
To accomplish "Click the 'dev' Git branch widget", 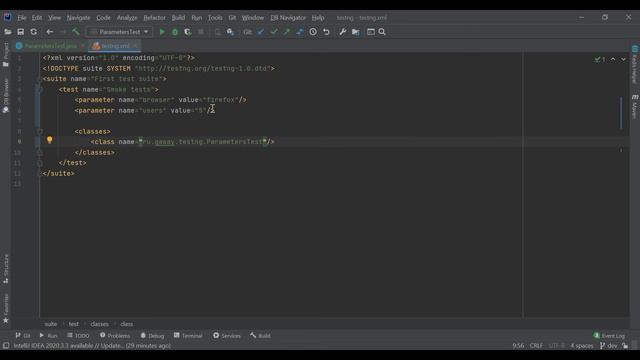I will (x=609, y=346).
